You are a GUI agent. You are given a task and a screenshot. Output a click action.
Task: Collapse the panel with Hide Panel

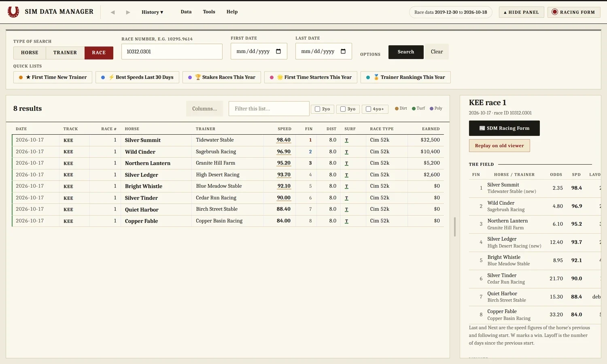pyautogui.click(x=521, y=12)
